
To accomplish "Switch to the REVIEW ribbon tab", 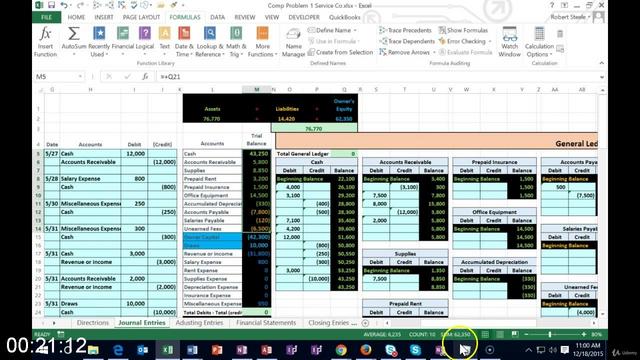I will tap(244, 17).
